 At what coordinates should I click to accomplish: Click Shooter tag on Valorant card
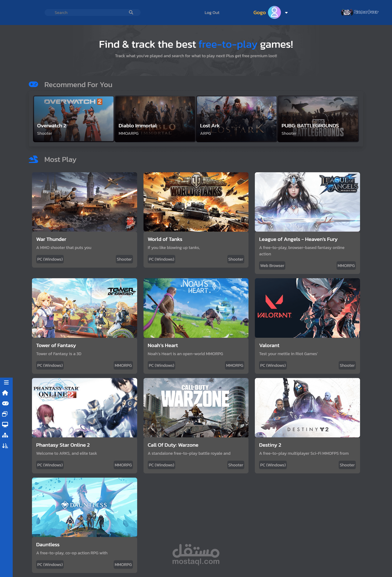[347, 365]
